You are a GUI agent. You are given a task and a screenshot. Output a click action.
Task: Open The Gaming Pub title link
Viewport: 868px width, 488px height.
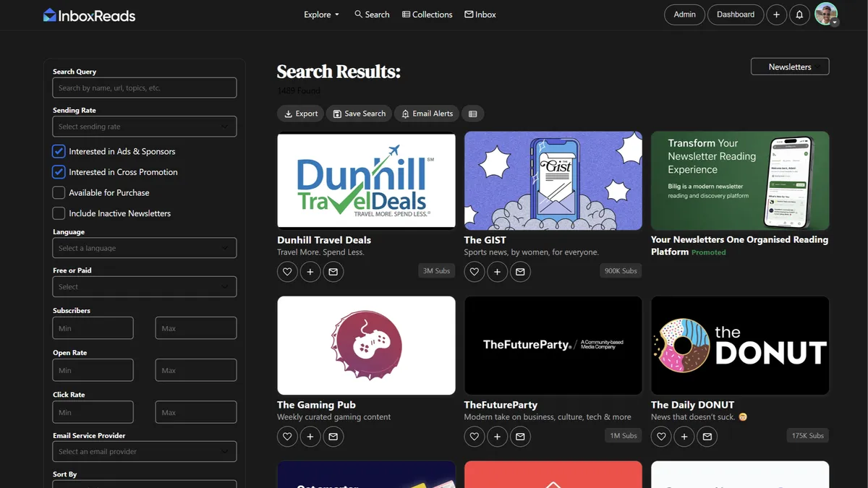point(317,405)
